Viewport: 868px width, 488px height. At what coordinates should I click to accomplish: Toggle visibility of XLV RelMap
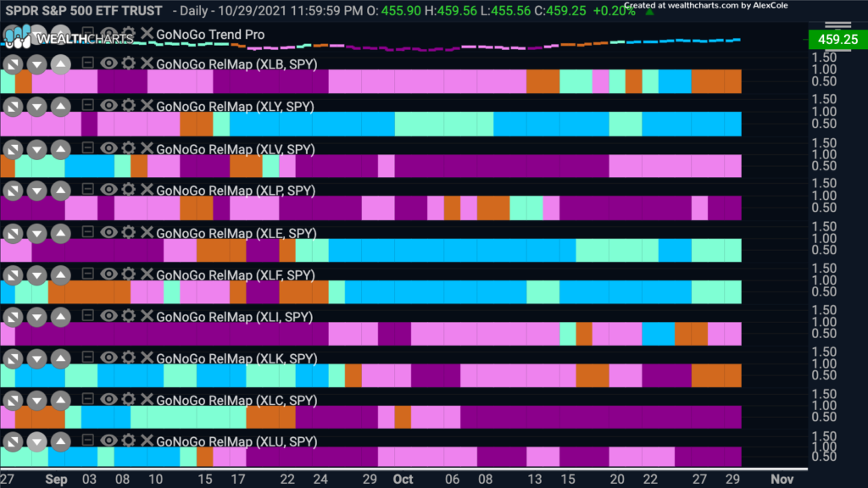[108, 148]
